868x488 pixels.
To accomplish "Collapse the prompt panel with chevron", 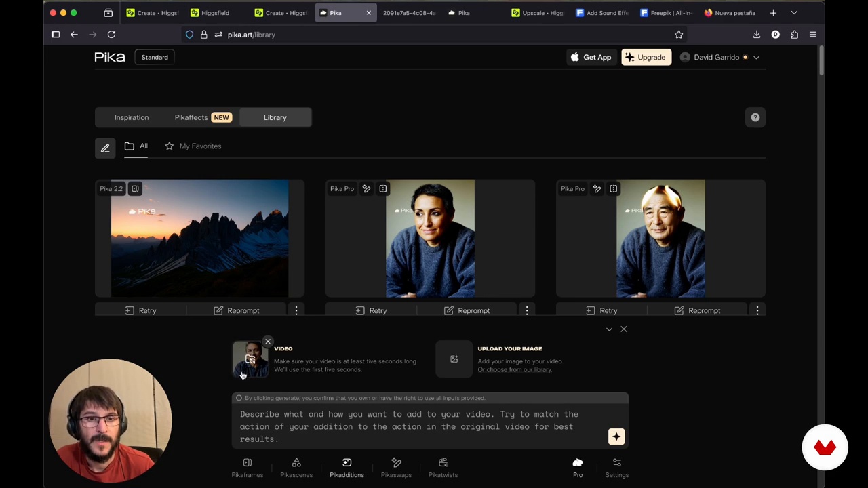I will tap(609, 329).
